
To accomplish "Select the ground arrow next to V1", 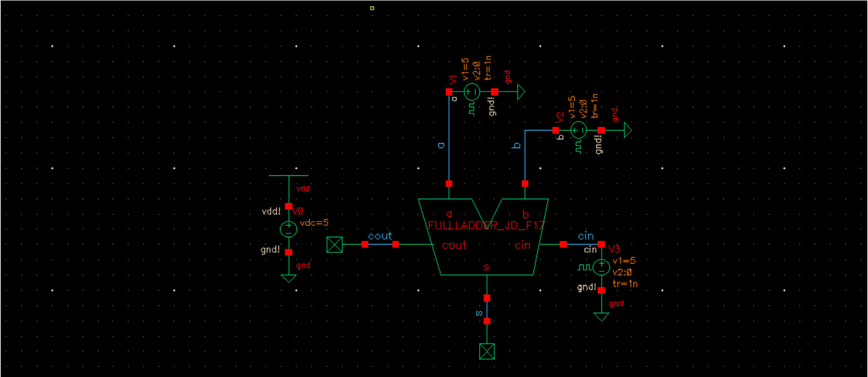I will click(x=521, y=92).
